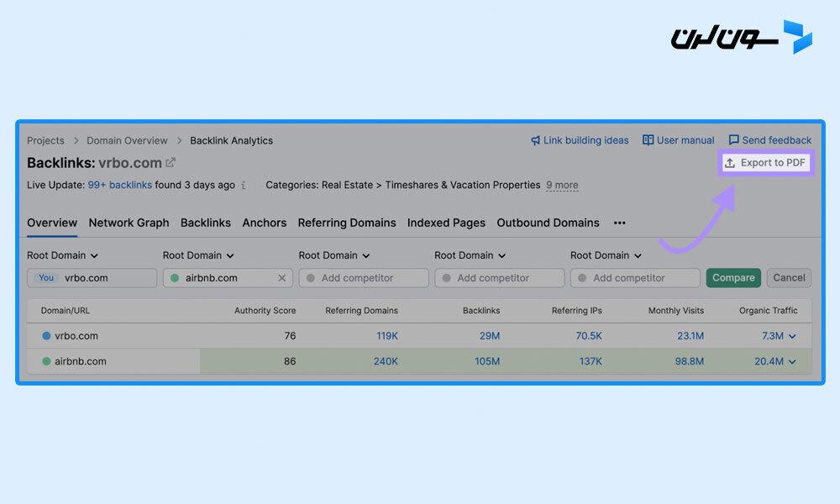Screen dimensions: 840x504
Task: Open fourth Root Domain dropdown
Action: (470, 255)
